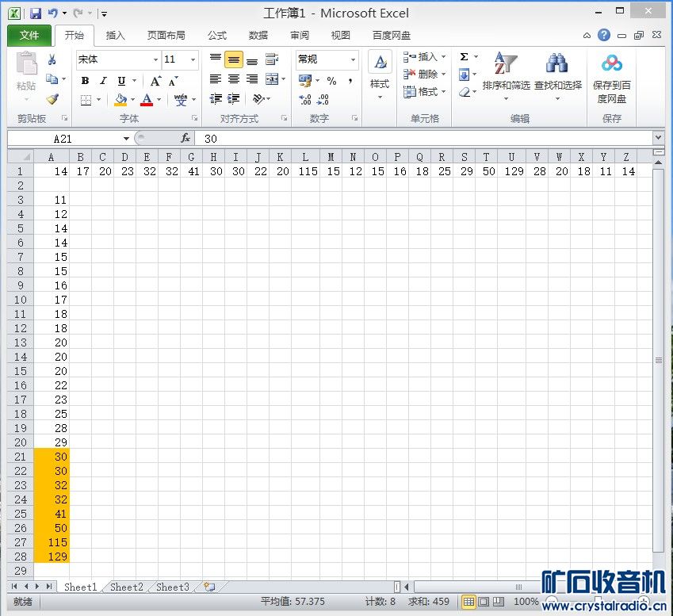Screen dimensions: 673x616
Task: Click 删除 delete cells button
Action: tap(424, 75)
